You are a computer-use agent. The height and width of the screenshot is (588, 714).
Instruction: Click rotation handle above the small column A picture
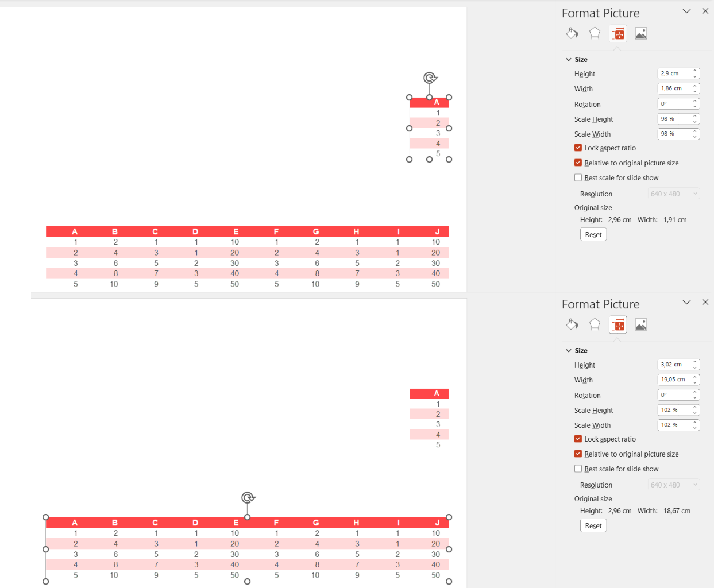point(430,78)
